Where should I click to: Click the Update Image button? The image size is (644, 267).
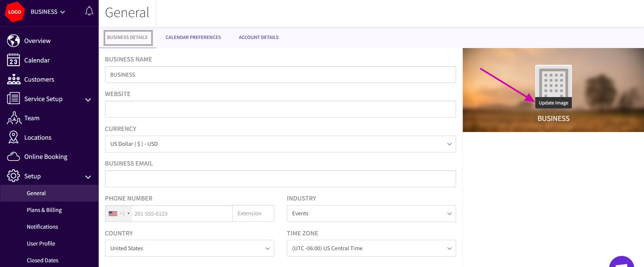[x=553, y=103]
